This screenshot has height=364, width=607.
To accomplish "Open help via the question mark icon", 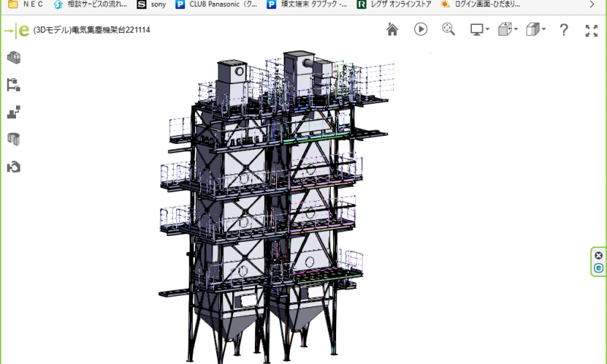I will [x=564, y=30].
